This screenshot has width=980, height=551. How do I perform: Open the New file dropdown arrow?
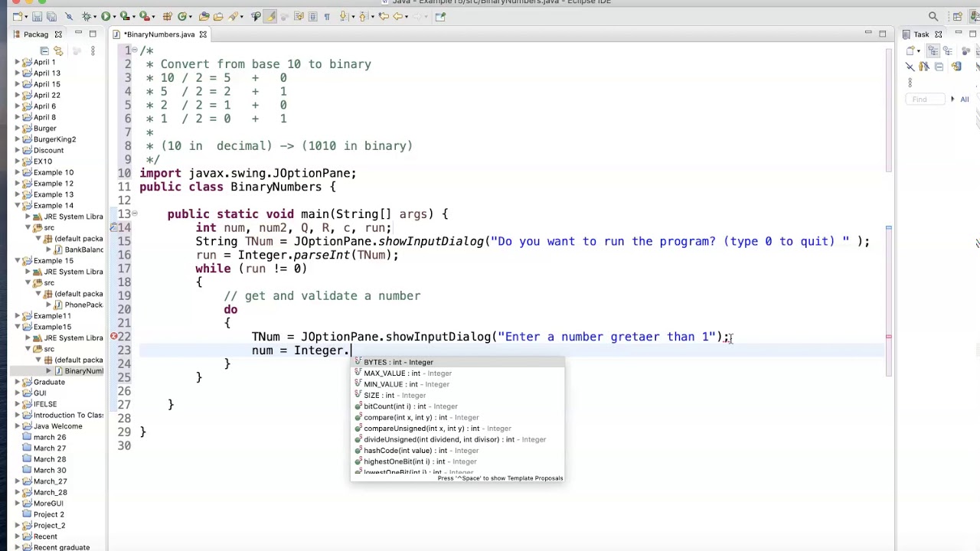point(26,16)
